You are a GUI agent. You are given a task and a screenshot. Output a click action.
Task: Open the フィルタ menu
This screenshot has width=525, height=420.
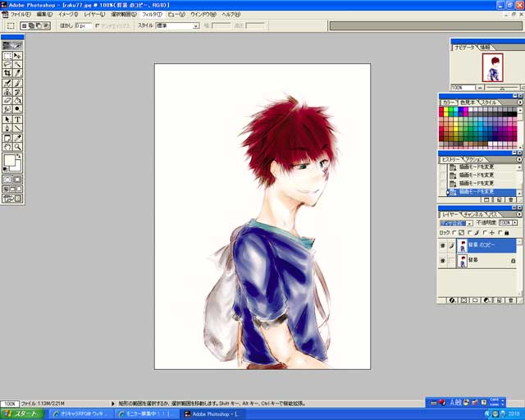(152, 15)
